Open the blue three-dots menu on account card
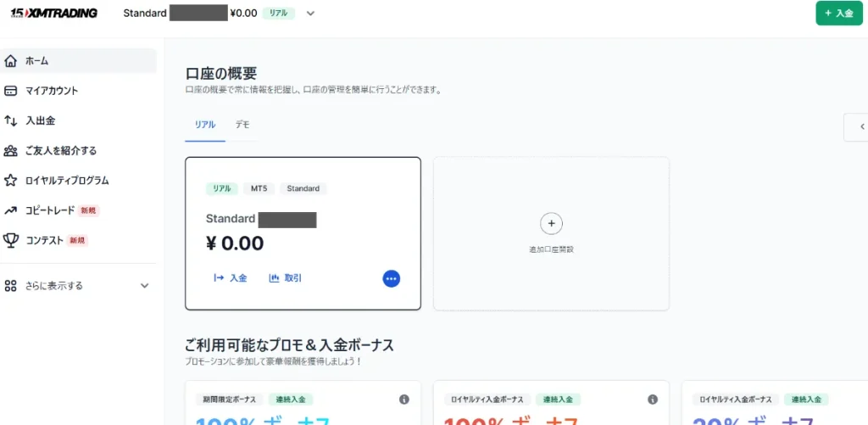The height and width of the screenshot is (425, 868). [x=392, y=279]
